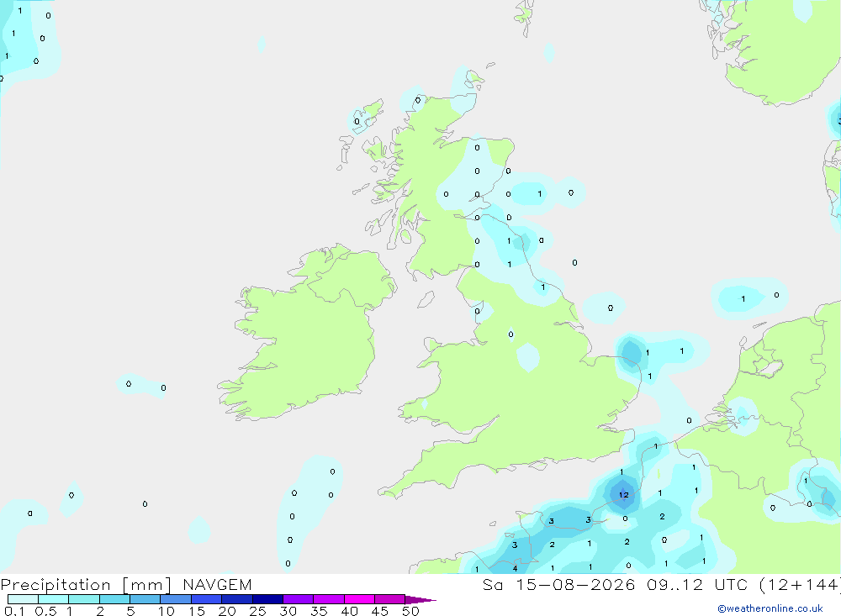The height and width of the screenshot is (616, 841).
Task: Click the 1–2 mm legend color swatch
Action: 84,599
